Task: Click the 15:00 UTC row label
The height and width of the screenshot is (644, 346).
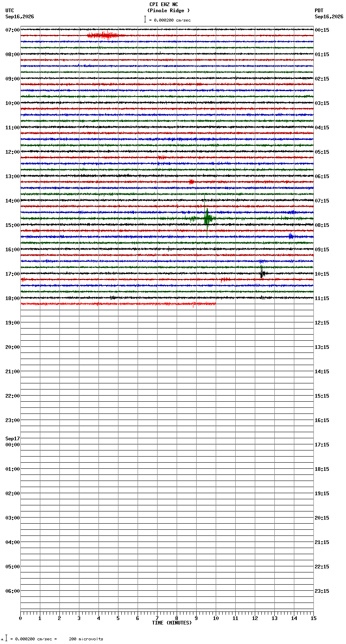Action: point(13,225)
